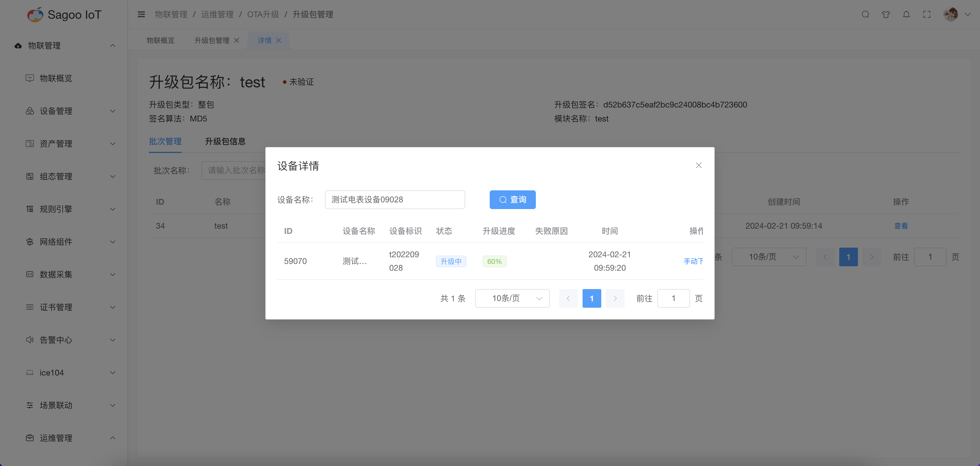Toggle the fullscreen icon
The height and width of the screenshot is (466, 980).
[927, 15]
